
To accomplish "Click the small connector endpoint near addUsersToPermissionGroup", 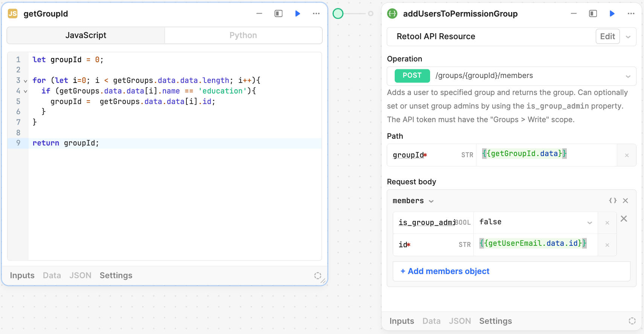I will (x=371, y=14).
